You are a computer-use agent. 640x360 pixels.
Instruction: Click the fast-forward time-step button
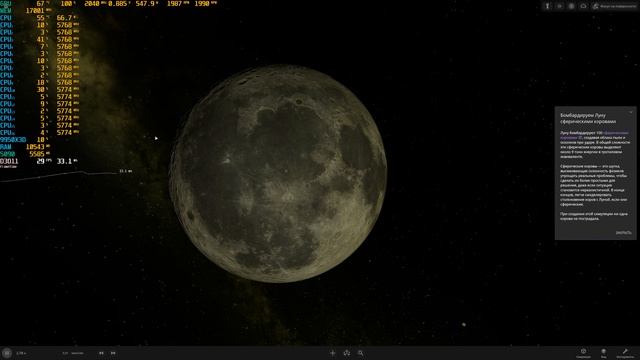point(113,353)
